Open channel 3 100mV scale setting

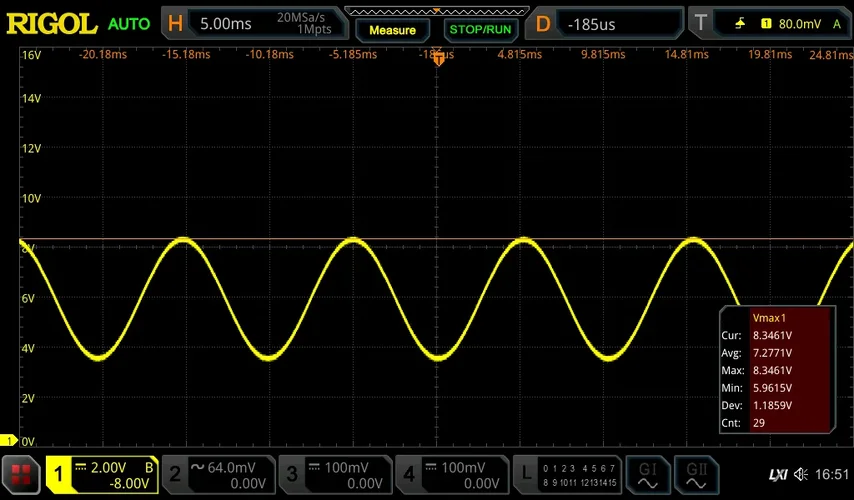347,468
